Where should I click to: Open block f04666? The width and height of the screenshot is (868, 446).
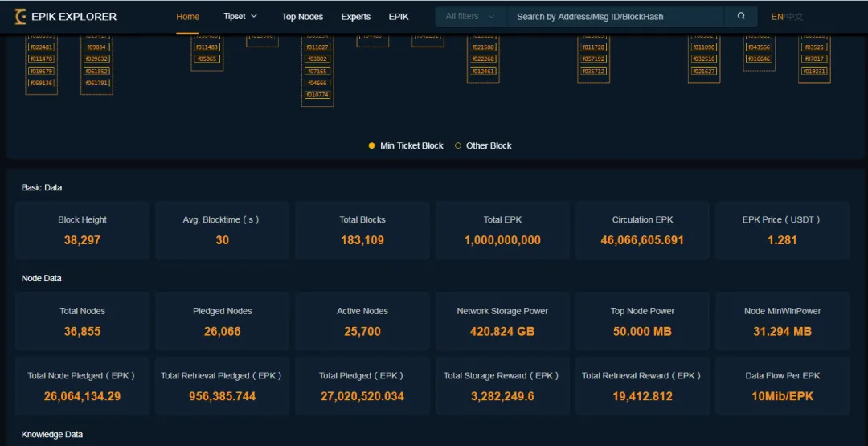pyautogui.click(x=317, y=83)
